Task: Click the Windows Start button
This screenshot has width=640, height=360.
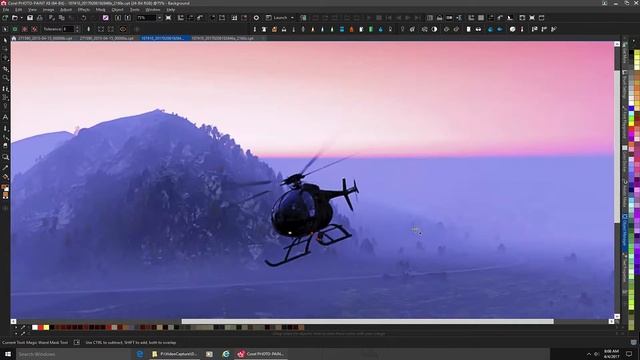Action: (7, 354)
